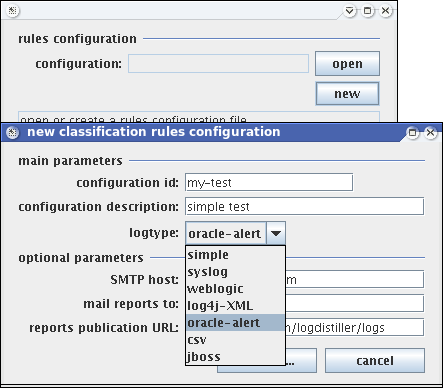
Task: Click the dialog's window menu icon in title bar
Action: (x=13, y=133)
